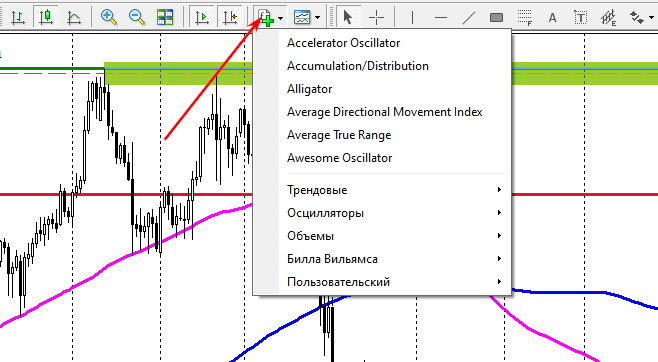
Task: Switch chart to bar chart mode
Action: pos(18,17)
